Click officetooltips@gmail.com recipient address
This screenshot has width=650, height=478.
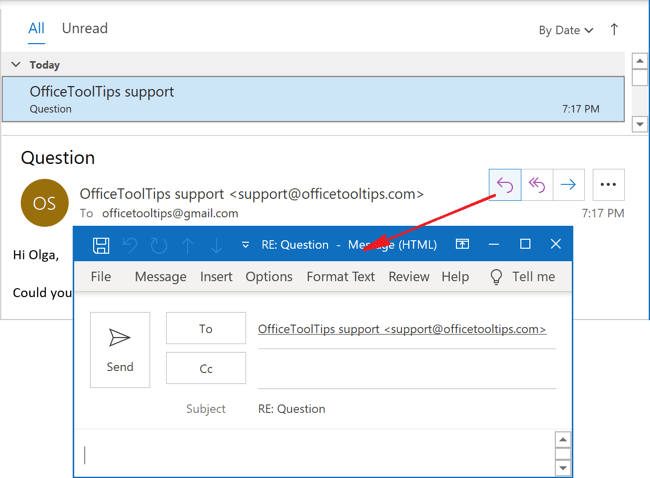[x=170, y=213]
